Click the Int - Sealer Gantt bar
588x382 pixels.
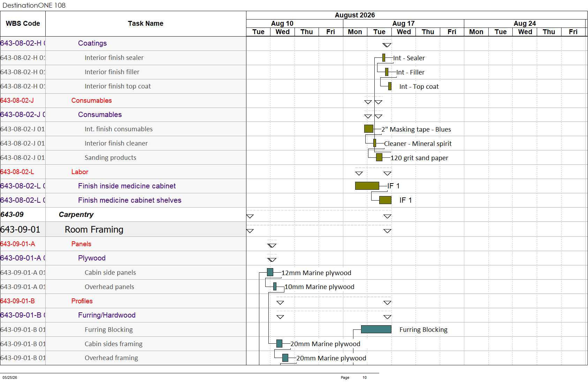[x=384, y=58]
